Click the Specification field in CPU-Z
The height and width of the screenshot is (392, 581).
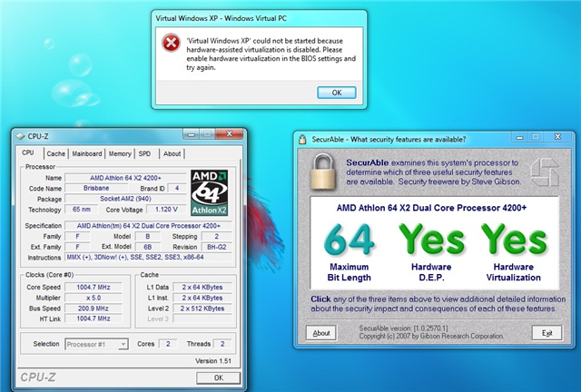pyautogui.click(x=149, y=226)
